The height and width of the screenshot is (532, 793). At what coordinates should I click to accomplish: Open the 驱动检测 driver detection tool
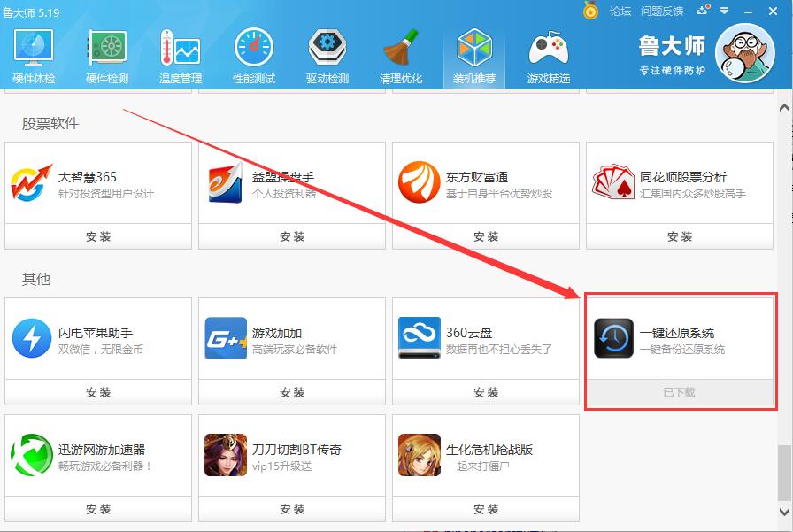(327, 53)
